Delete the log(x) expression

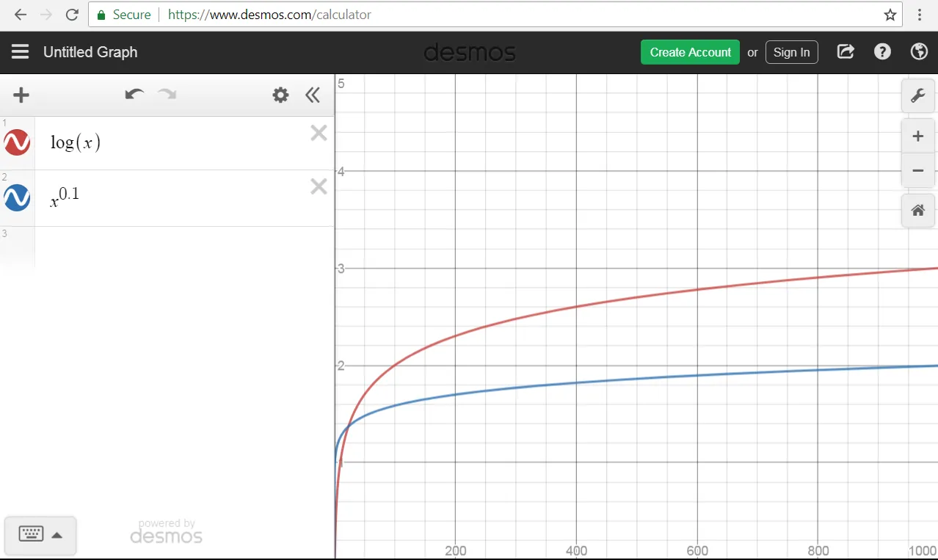point(319,133)
